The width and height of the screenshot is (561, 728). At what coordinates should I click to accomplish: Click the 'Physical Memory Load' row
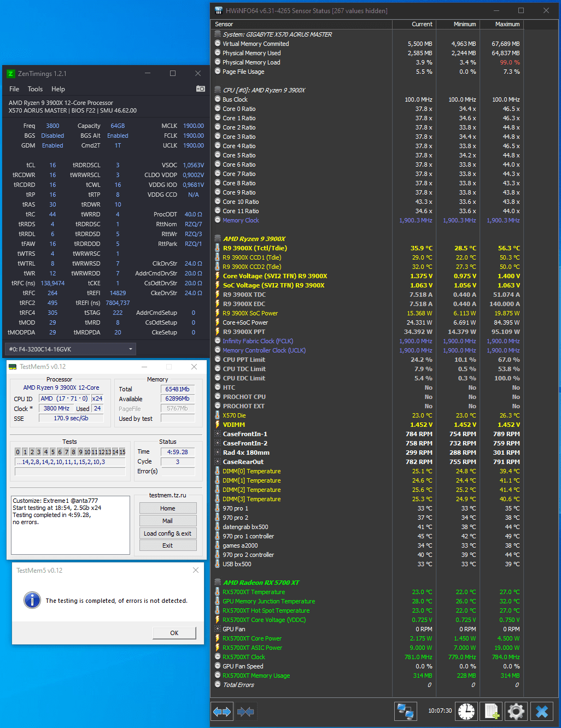point(367,62)
